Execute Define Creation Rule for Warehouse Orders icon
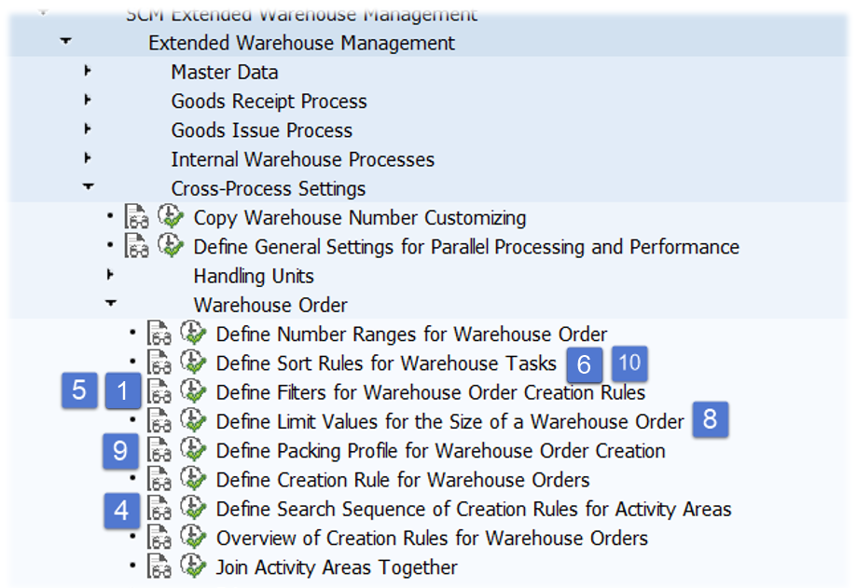This screenshot has height=588, width=857. [x=193, y=479]
